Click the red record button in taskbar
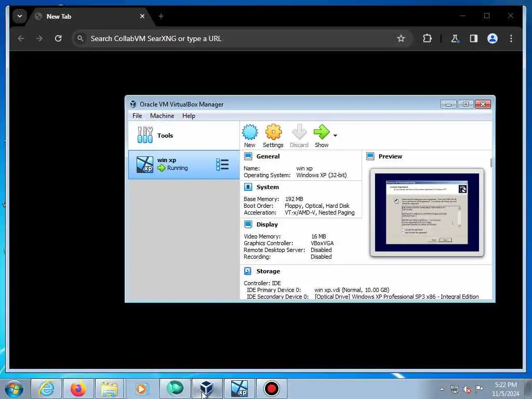 [271, 389]
